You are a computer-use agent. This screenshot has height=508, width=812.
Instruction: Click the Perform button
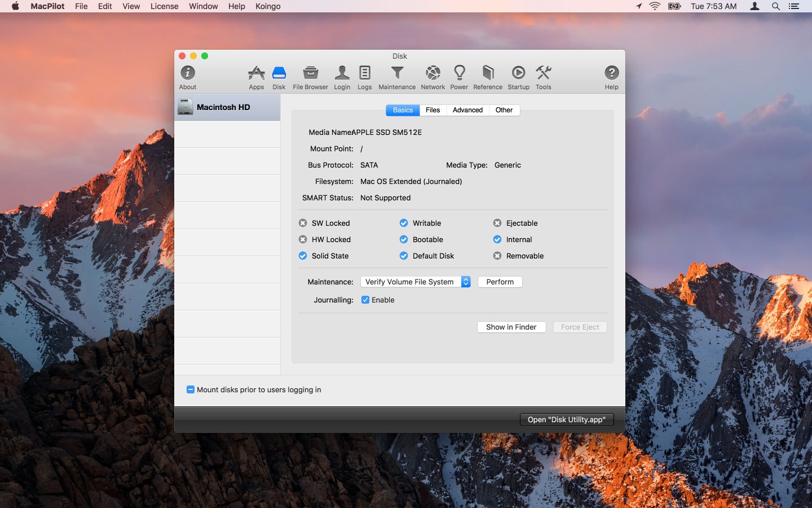(x=500, y=282)
